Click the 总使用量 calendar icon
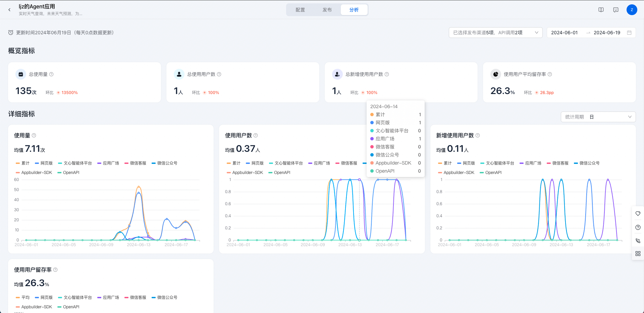This screenshot has width=644, height=313. coord(21,74)
